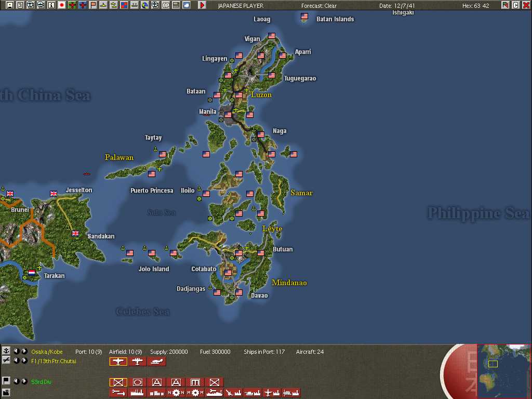Click the repair shipyard wrench industry icon
Viewport: 532px width, 399px height.
118,393
